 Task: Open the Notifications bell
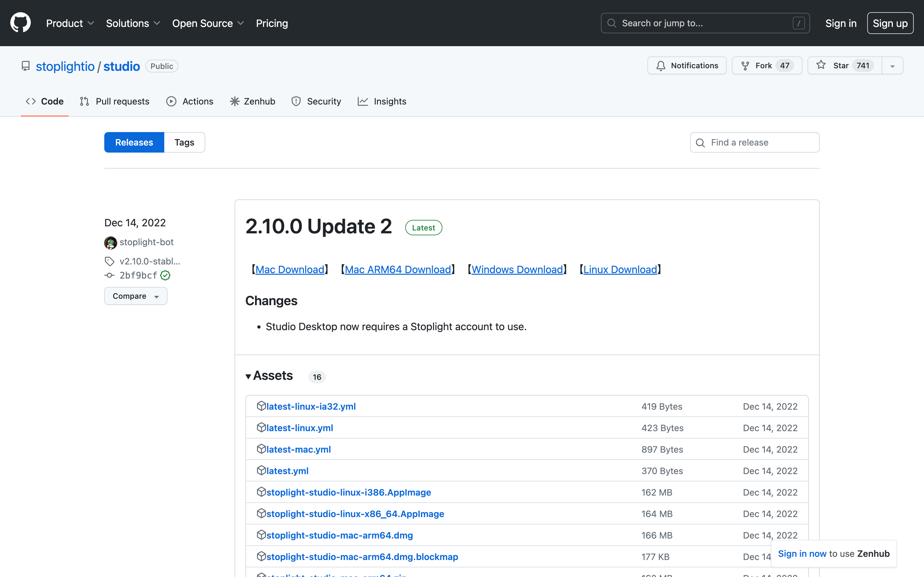[x=661, y=65]
